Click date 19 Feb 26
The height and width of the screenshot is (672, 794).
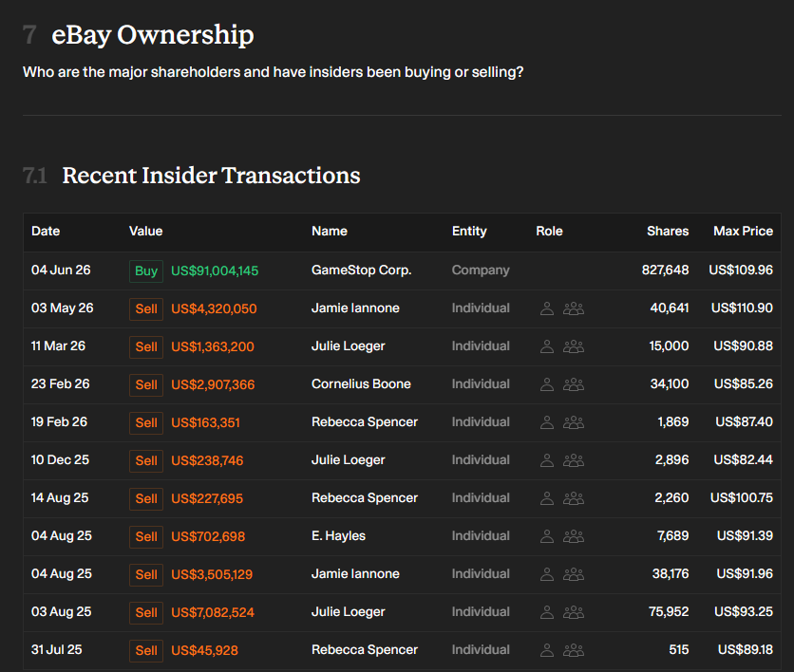point(59,422)
